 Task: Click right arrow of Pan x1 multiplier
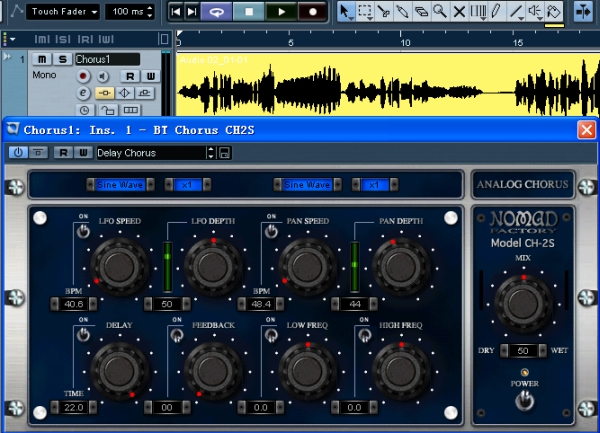click(x=394, y=185)
